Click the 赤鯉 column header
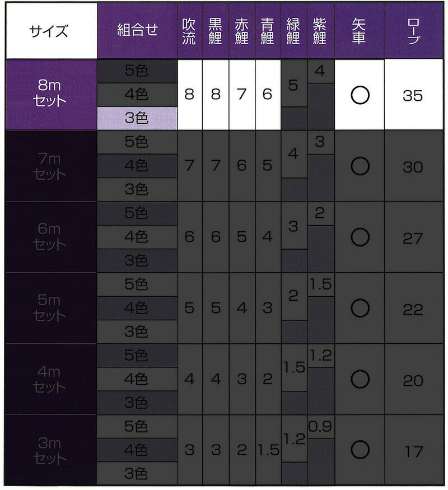448x490 pixels. tap(241, 30)
